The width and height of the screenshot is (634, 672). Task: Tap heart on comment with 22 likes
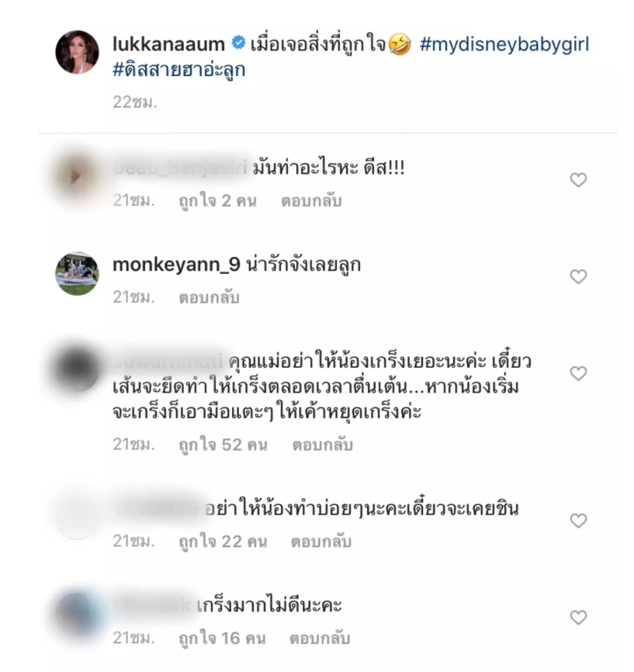pyautogui.click(x=578, y=520)
